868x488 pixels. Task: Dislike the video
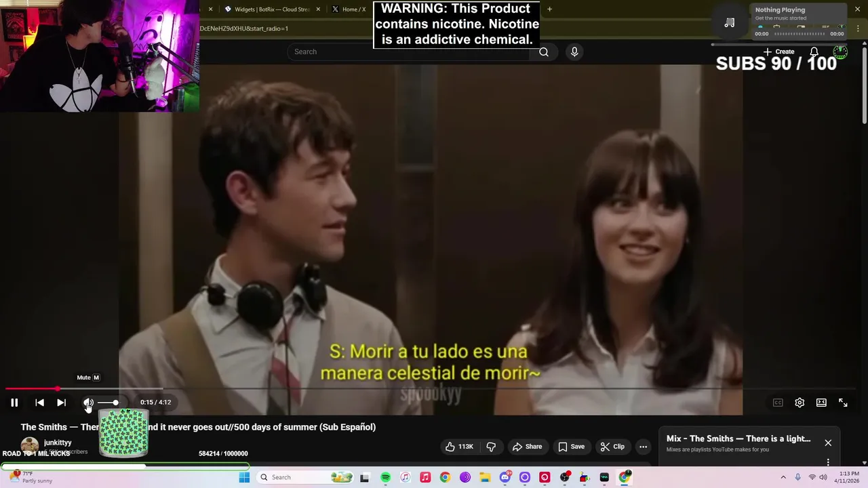[491, 447]
